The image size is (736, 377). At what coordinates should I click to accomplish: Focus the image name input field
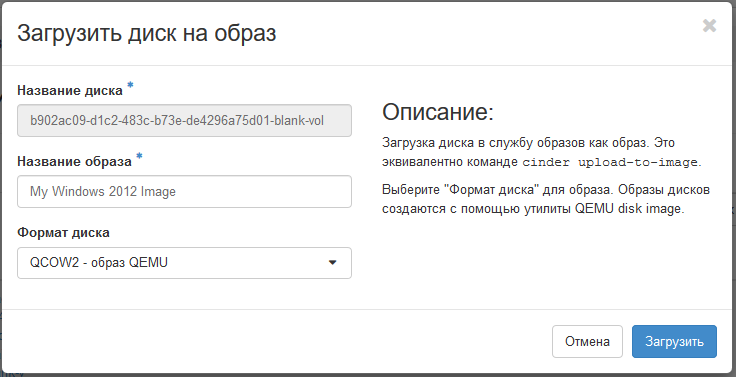(184, 192)
